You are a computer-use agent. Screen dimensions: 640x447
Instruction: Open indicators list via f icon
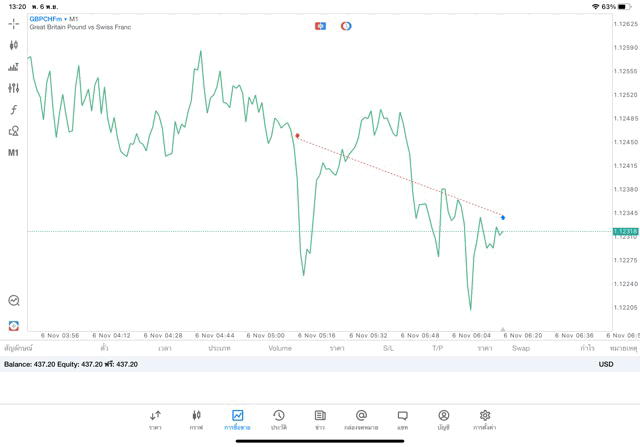click(14, 110)
